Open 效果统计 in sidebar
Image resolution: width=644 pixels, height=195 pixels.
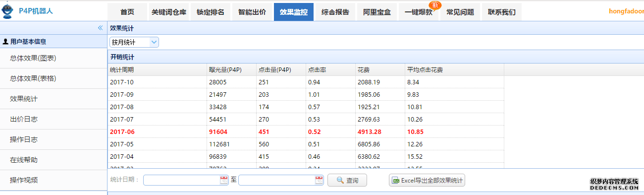(x=54, y=99)
